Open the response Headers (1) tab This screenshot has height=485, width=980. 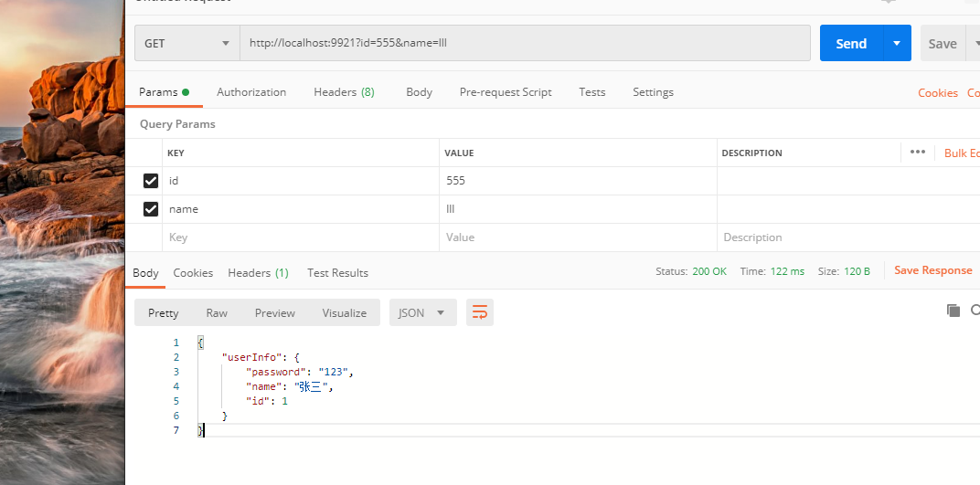click(258, 273)
